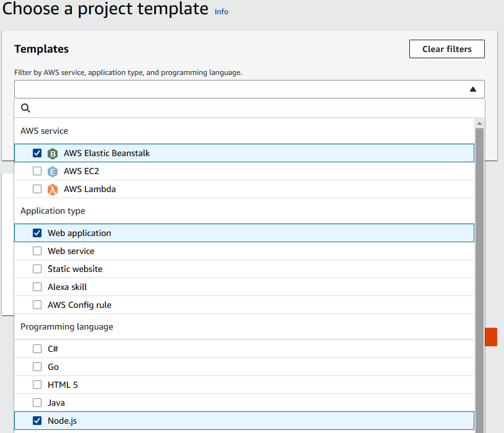The image size is (504, 433).
Task: Check the AWS Lambda checkbox
Action: 37,189
